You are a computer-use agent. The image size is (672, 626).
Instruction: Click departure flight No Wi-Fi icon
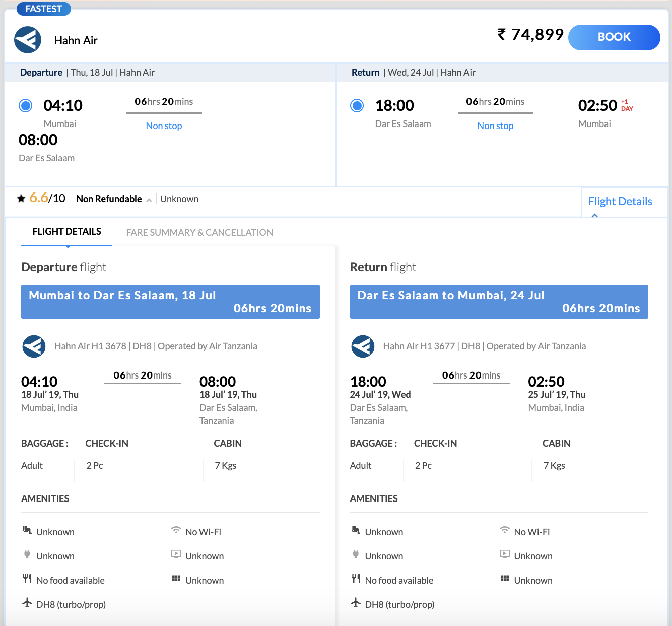point(176,530)
